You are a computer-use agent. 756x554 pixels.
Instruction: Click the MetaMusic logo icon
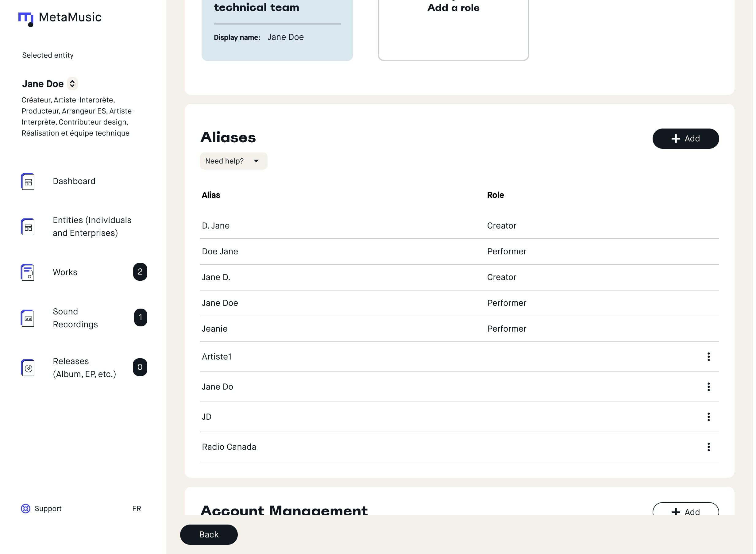coord(26,19)
